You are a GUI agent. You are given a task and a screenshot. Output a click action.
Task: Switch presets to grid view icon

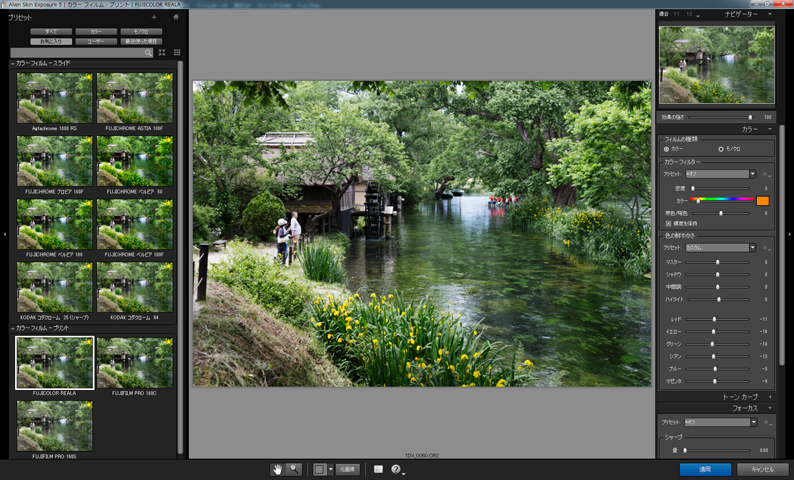(177, 52)
